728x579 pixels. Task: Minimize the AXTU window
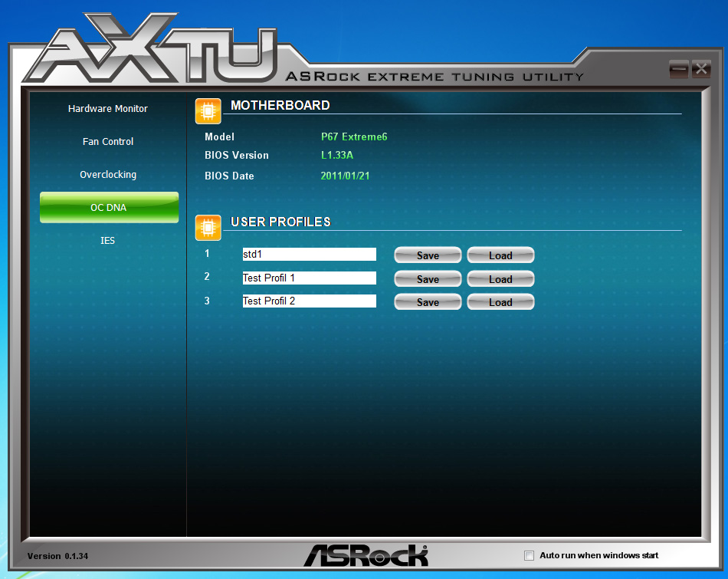click(678, 69)
